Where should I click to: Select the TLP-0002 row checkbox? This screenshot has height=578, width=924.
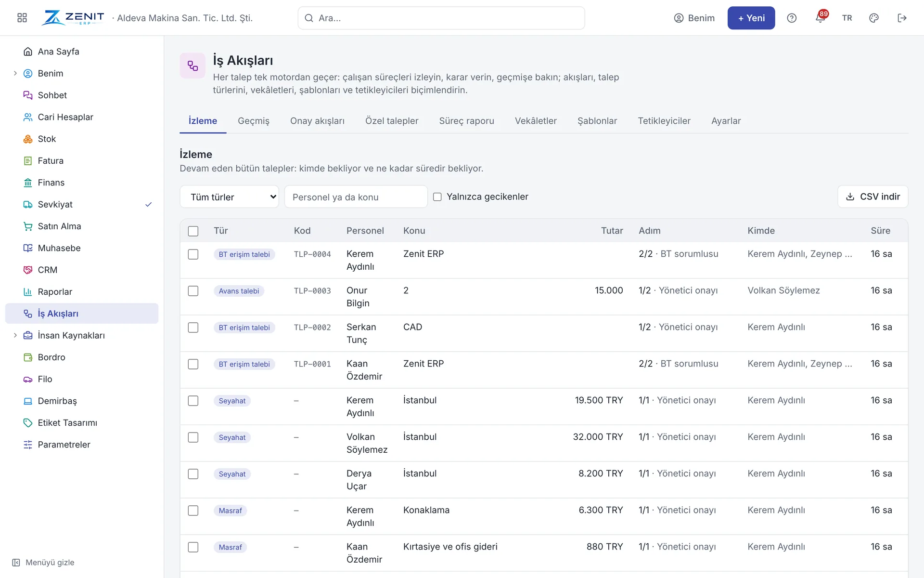193,328
